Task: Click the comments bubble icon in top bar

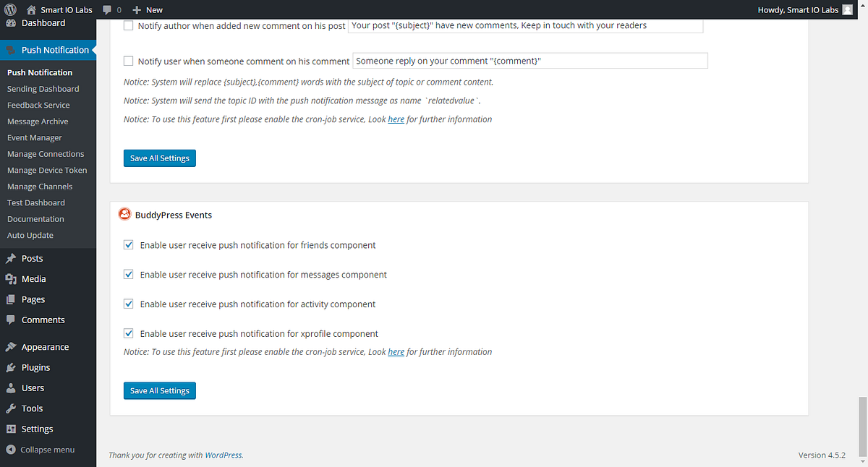Action: pos(109,9)
